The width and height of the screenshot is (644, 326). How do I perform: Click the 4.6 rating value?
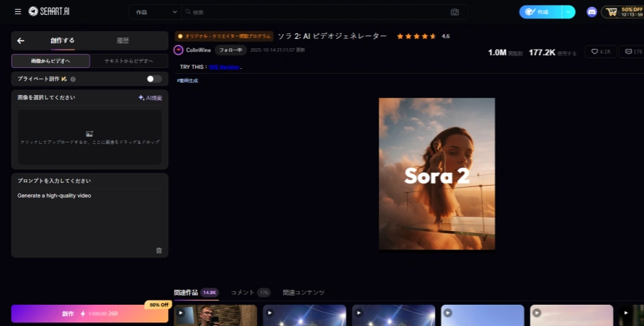click(445, 36)
